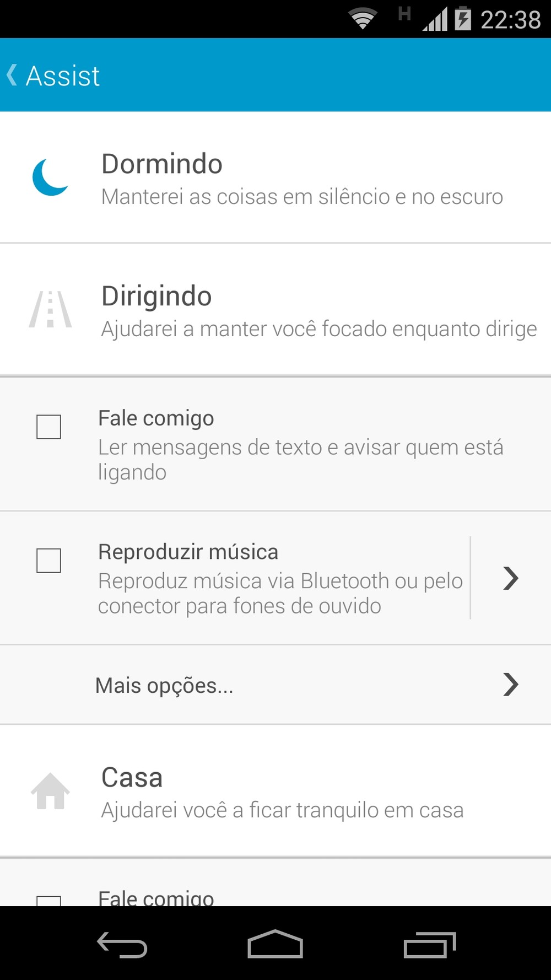551x980 pixels.
Task: Check the Reproduzir música checkbox
Action: [48, 561]
